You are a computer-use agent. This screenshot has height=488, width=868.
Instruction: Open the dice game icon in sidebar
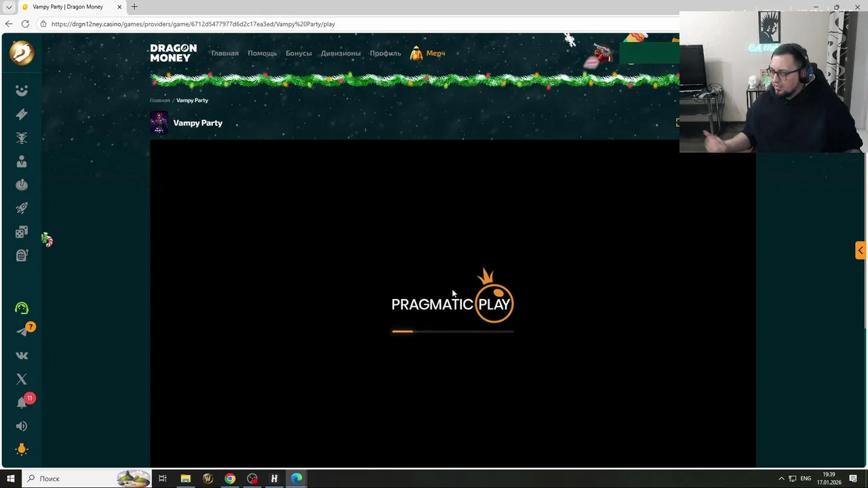pyautogui.click(x=22, y=232)
